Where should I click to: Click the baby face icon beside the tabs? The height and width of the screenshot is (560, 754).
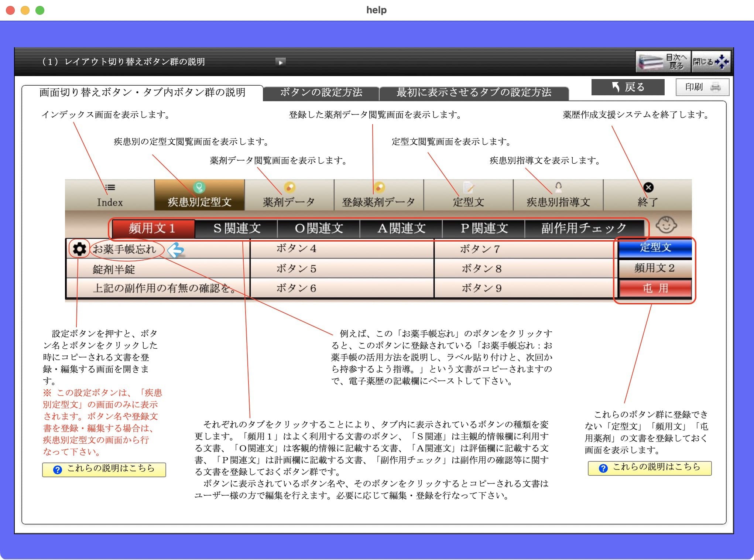click(666, 225)
